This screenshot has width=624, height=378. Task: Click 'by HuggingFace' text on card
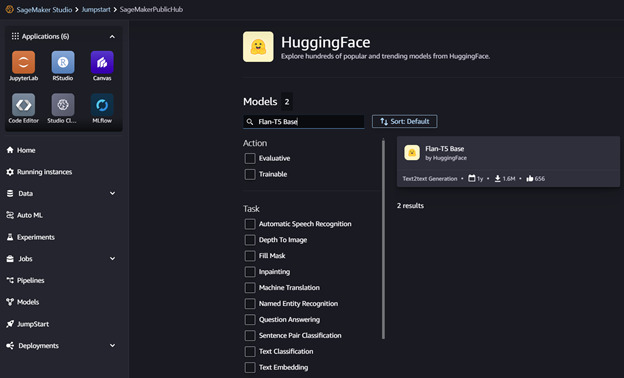click(446, 158)
